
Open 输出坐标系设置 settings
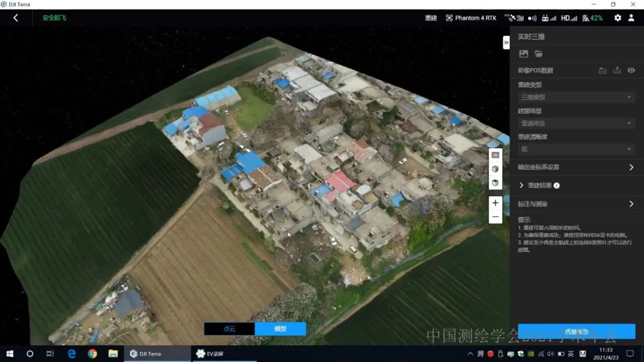(x=575, y=167)
